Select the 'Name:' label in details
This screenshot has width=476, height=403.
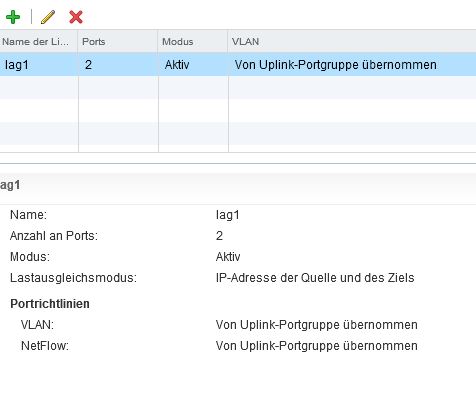coord(28,215)
